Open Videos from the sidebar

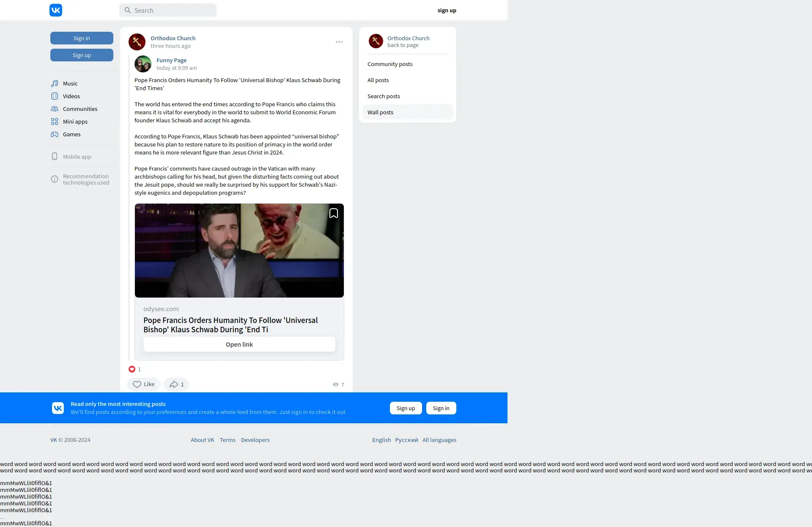tap(71, 96)
